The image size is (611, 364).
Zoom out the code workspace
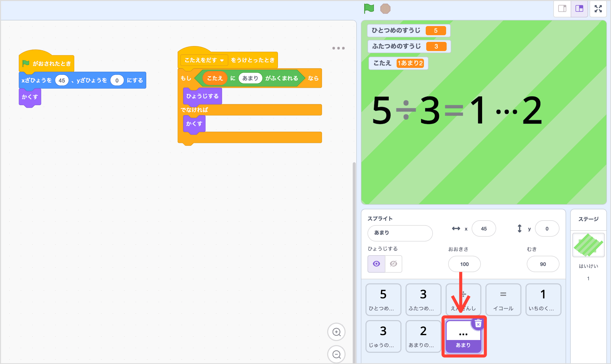click(336, 354)
